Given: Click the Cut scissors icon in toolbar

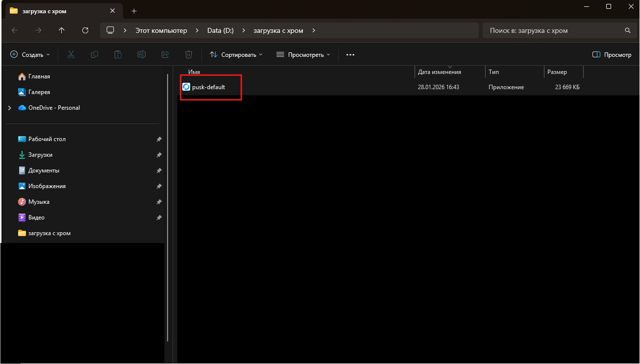Looking at the screenshot, I should 71,55.
